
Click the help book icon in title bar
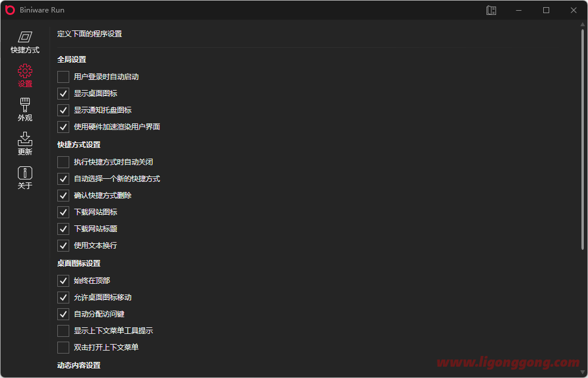(491, 10)
